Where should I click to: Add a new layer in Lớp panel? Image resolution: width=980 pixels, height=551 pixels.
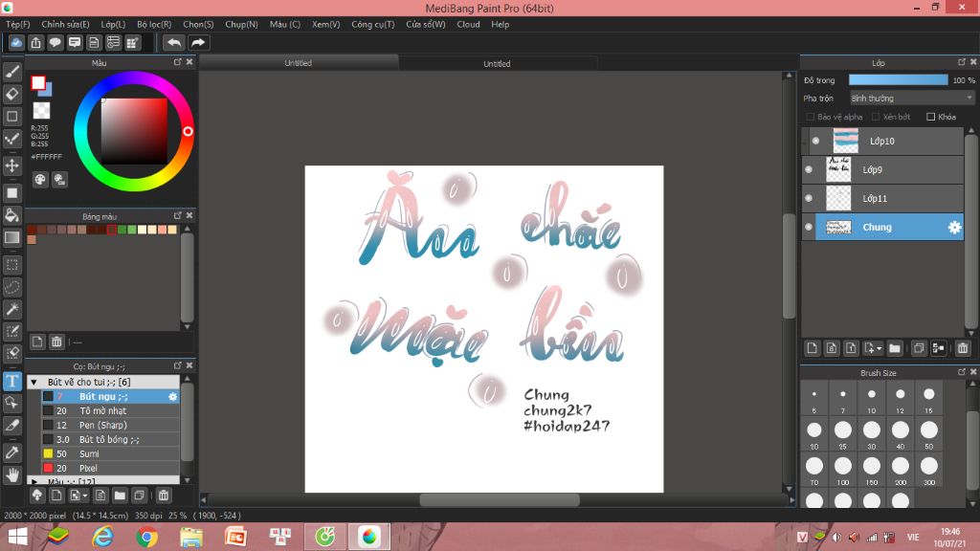tap(812, 348)
